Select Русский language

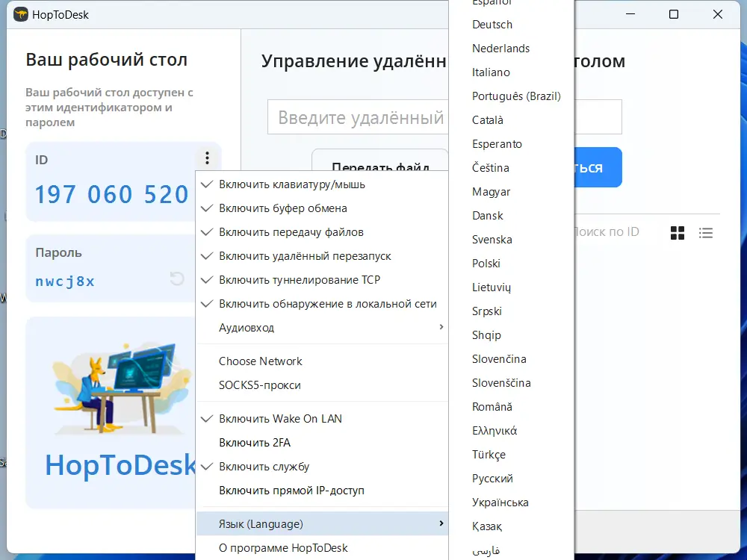[x=511, y=478]
